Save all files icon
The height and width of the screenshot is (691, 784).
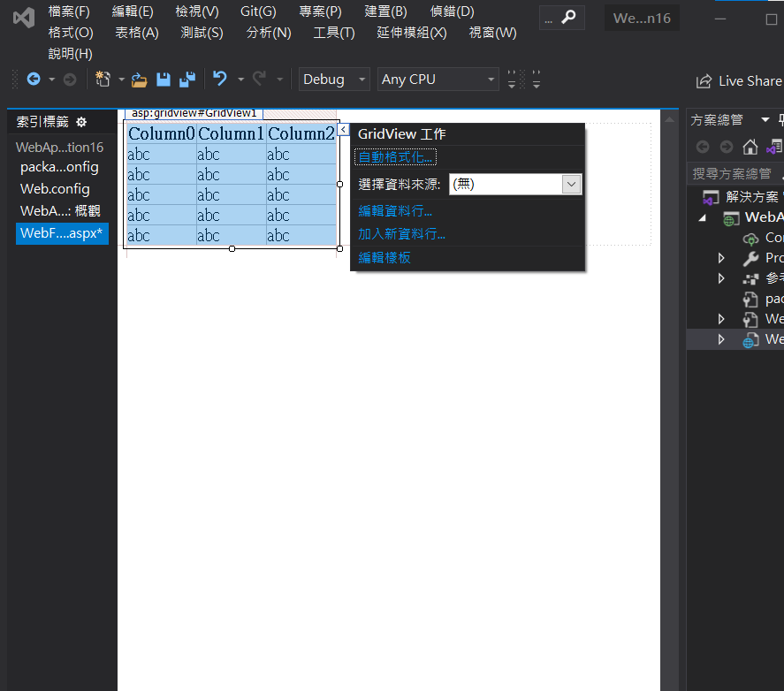(187, 80)
